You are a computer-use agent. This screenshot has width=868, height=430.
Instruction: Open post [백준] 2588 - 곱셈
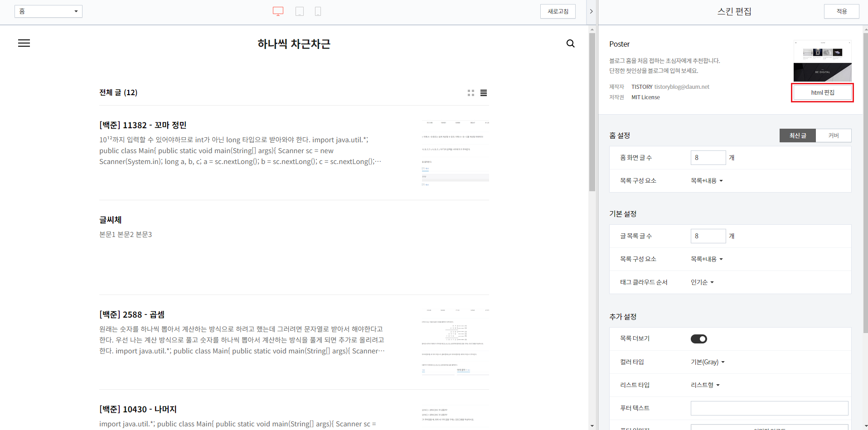pos(132,314)
